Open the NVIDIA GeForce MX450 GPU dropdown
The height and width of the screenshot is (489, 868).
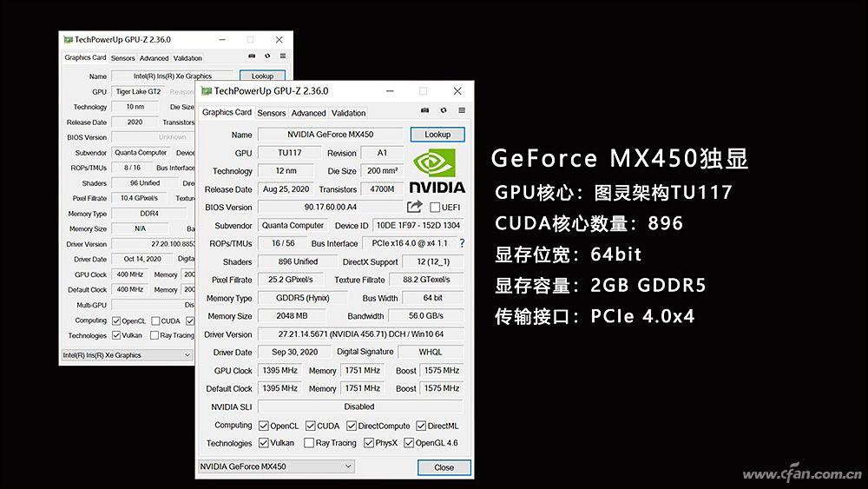pos(276,466)
